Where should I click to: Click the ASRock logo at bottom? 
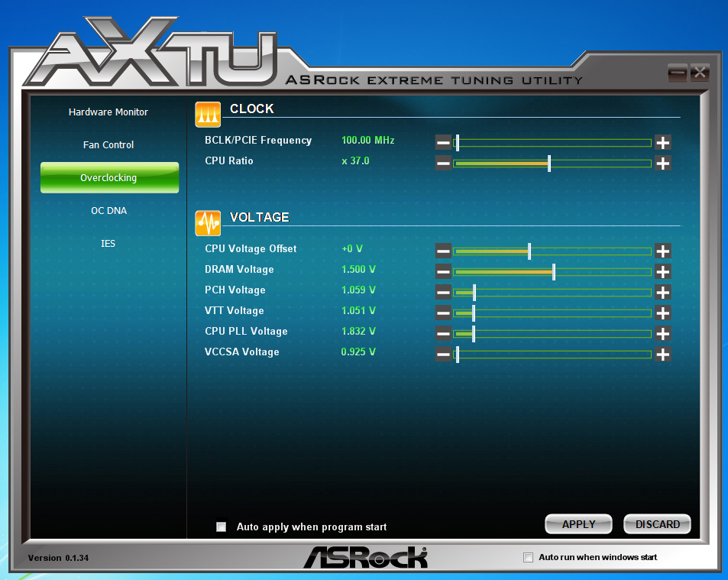click(x=365, y=557)
